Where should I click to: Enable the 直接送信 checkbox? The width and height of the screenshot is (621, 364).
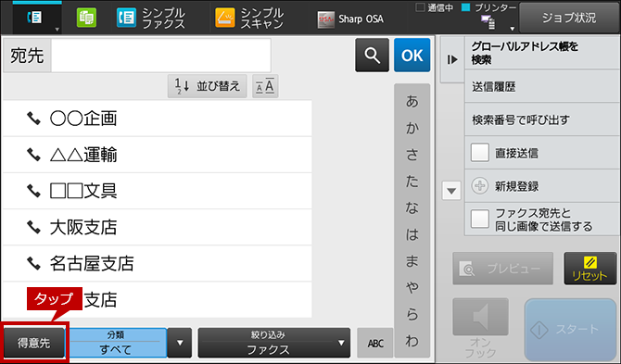[479, 153]
